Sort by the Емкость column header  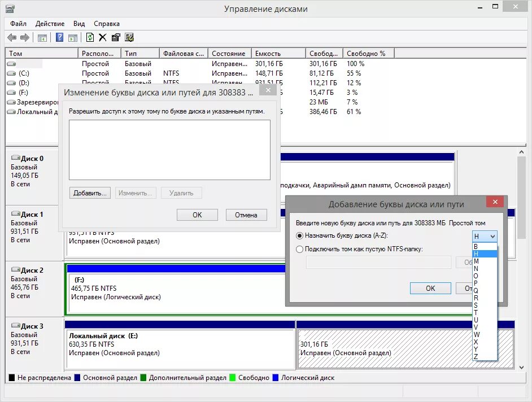point(278,53)
